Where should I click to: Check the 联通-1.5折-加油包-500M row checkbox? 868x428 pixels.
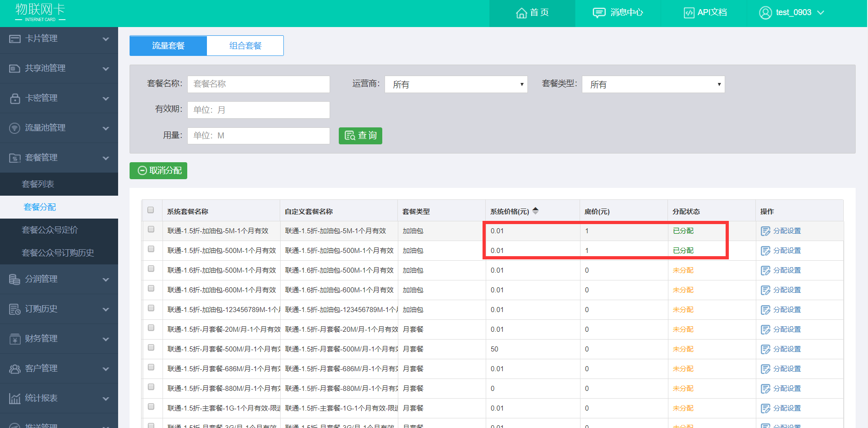151,249
